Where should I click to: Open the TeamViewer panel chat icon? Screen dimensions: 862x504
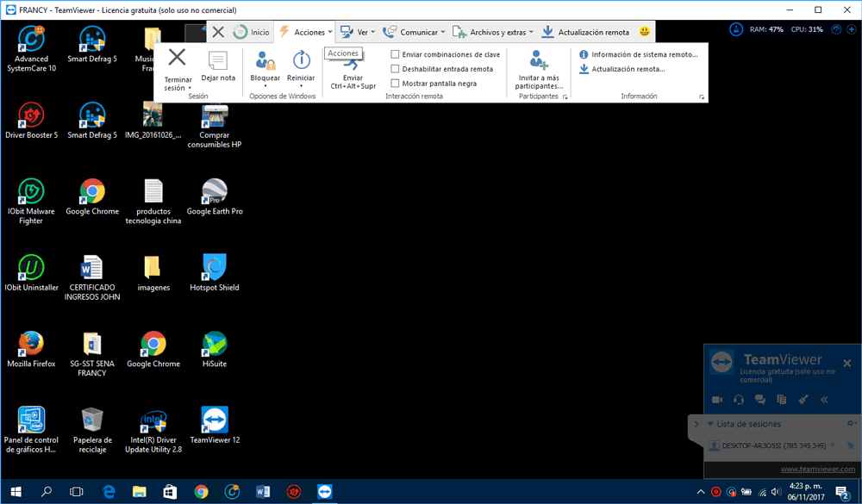(x=759, y=400)
